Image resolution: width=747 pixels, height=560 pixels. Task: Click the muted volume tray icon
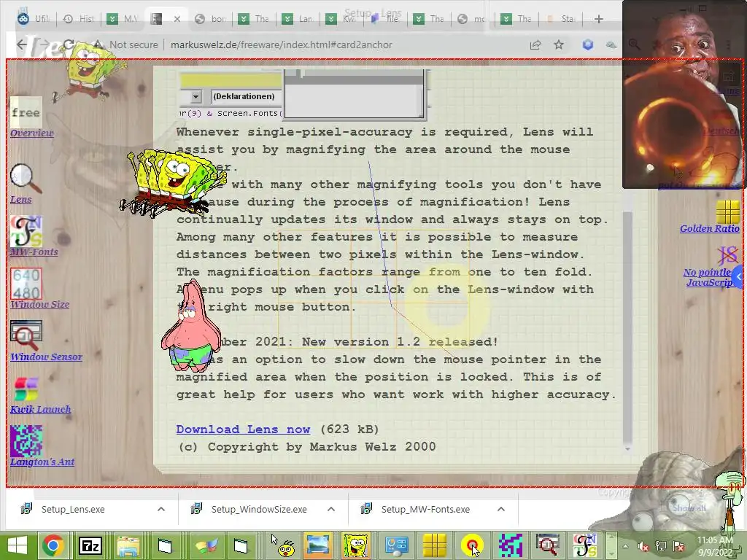[643, 546]
